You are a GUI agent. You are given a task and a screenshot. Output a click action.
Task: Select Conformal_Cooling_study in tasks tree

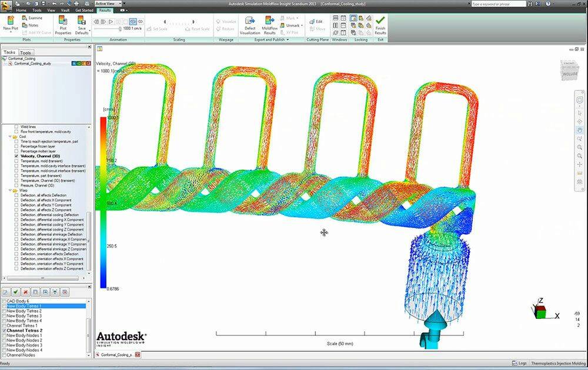(32, 63)
